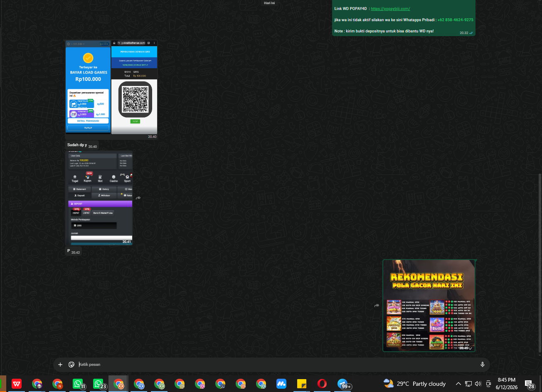The height and width of the screenshot is (392, 542).
Task: Open Telegram with 99+ badge
Action: tap(343, 384)
